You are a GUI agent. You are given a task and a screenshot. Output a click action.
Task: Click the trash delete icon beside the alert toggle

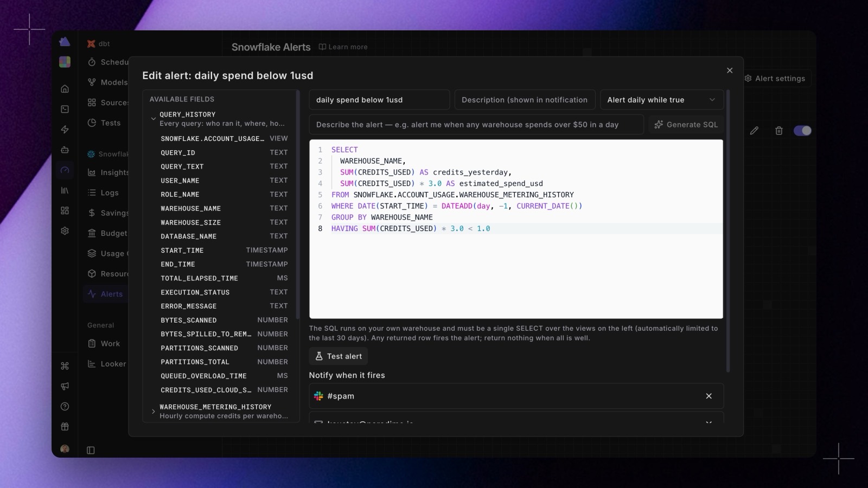779,131
